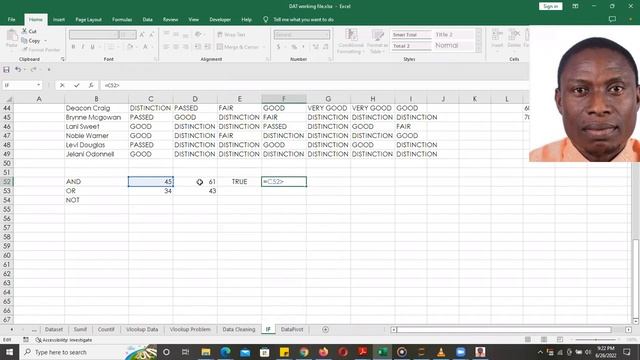Open Cortana circle on taskbar
This screenshot has width=640, height=360.
coord(166,352)
